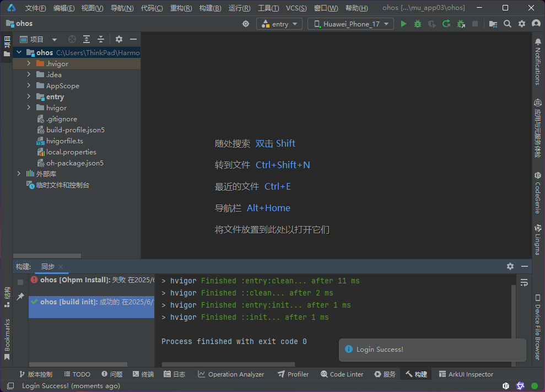Open 版本控制 version control tool window

[36, 374]
